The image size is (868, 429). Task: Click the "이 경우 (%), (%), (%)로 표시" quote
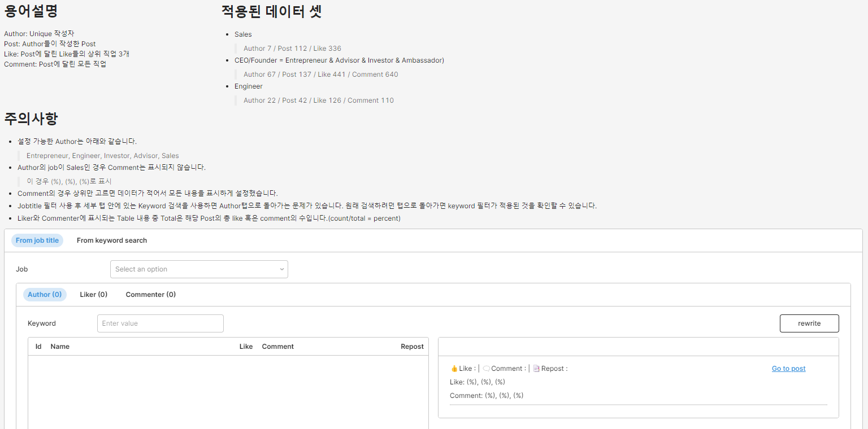[69, 182]
